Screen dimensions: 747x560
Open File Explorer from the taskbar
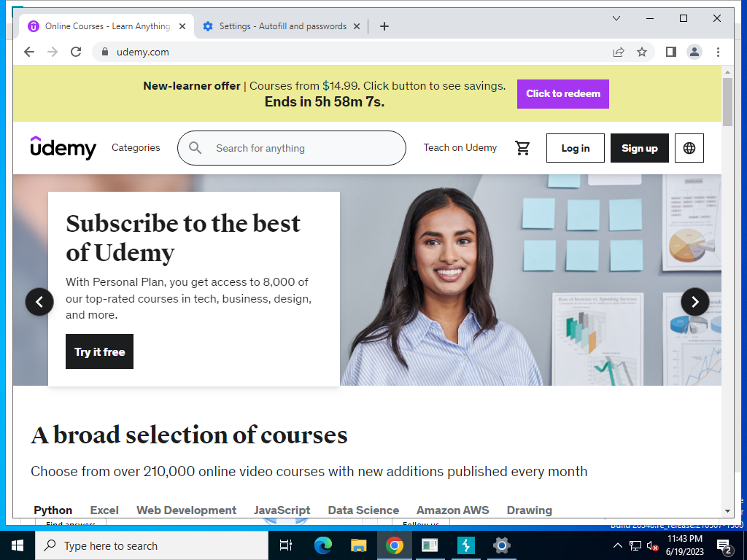point(358,545)
